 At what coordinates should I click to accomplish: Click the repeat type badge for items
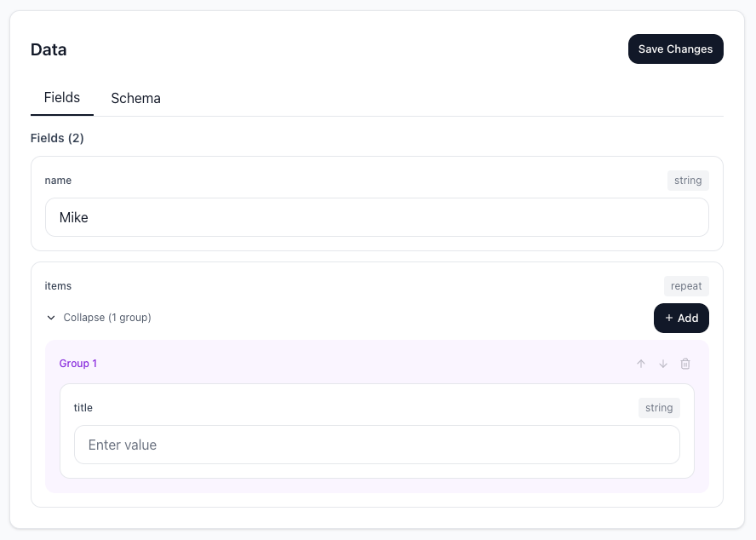tap(686, 286)
